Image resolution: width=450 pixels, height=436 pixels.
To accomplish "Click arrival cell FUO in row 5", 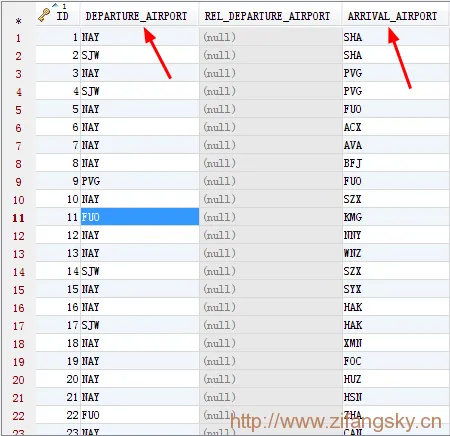I will [x=396, y=109].
